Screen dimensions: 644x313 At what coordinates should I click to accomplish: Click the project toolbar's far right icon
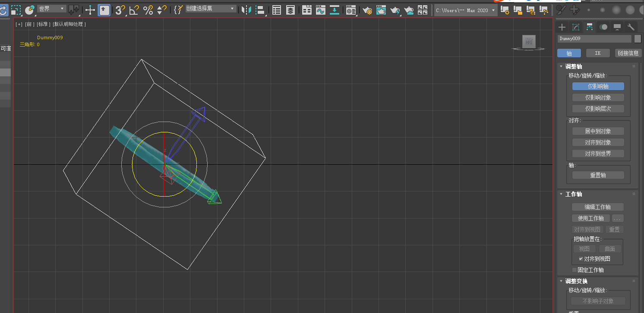(x=545, y=10)
